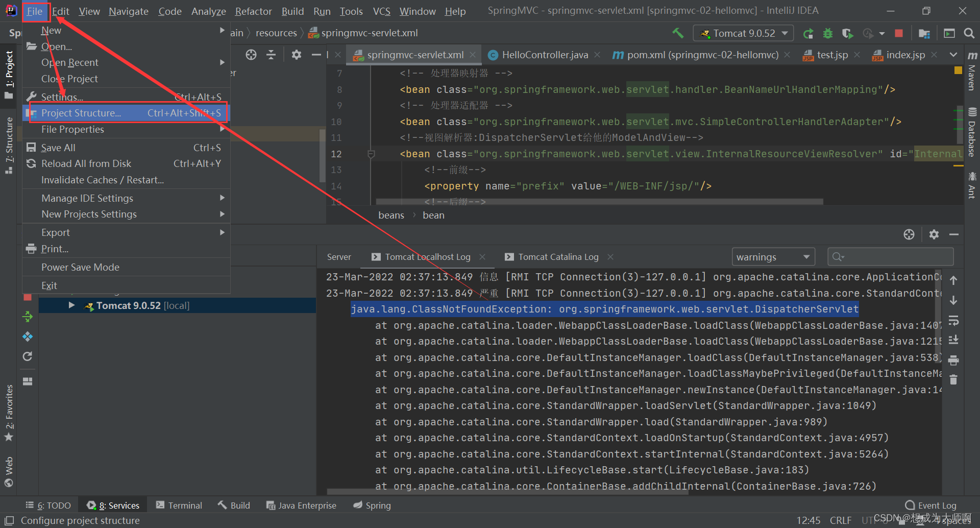Expand the Manage IDE Settings submenu

tap(127, 198)
